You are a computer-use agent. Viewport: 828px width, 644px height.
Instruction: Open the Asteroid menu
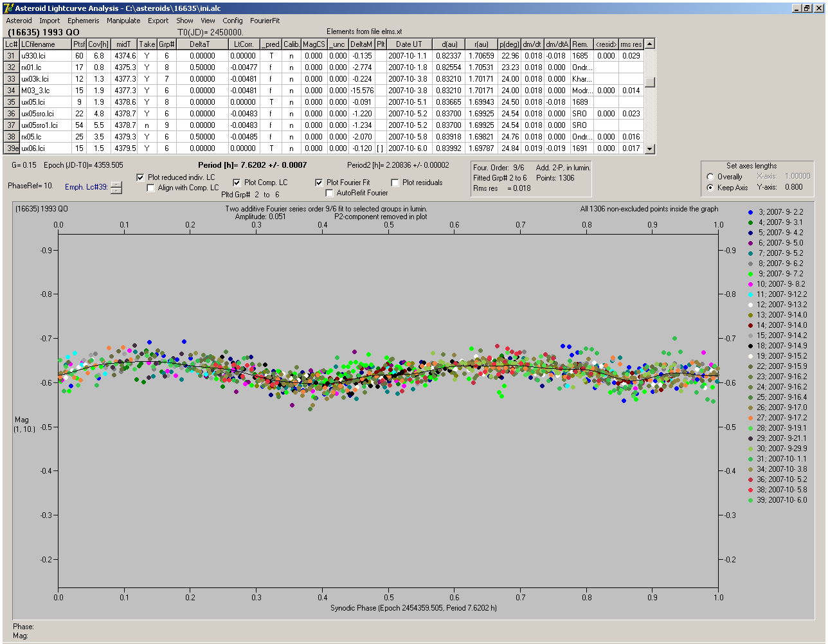click(x=19, y=21)
